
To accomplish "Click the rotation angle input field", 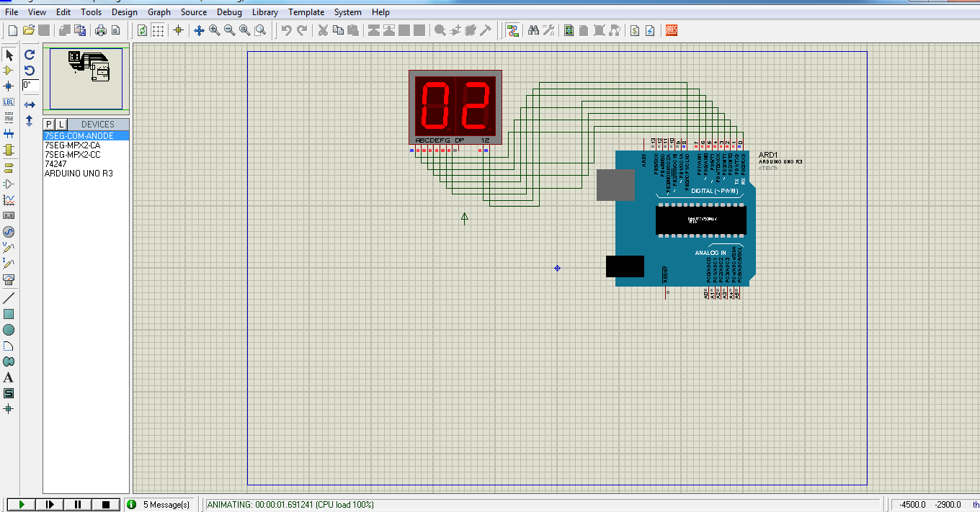I will [x=30, y=85].
